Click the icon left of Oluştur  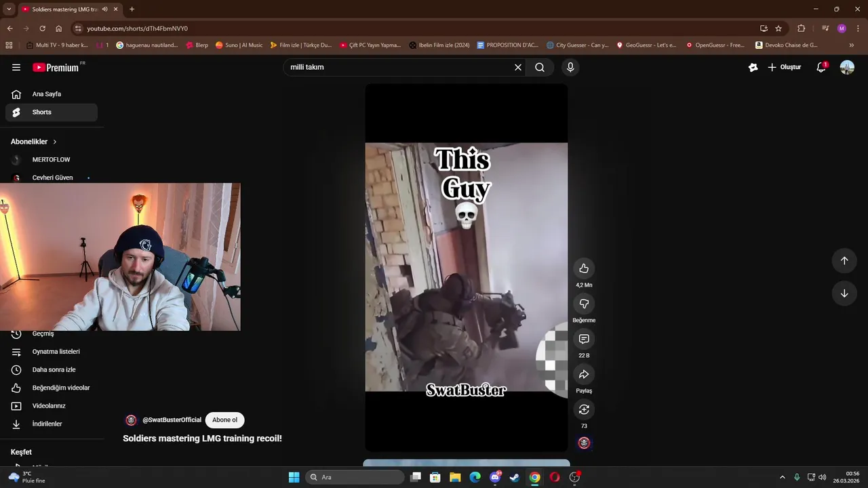pyautogui.click(x=753, y=67)
